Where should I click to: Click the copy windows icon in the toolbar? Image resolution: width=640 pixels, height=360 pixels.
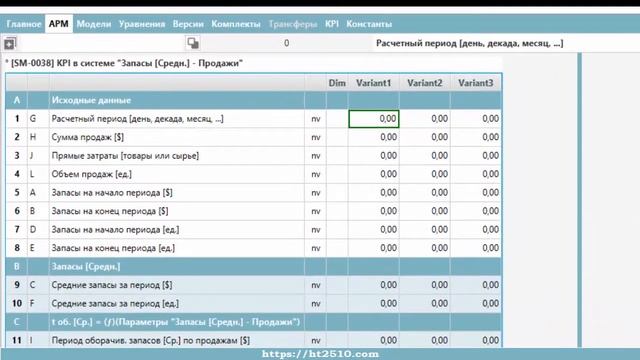pyautogui.click(x=193, y=43)
